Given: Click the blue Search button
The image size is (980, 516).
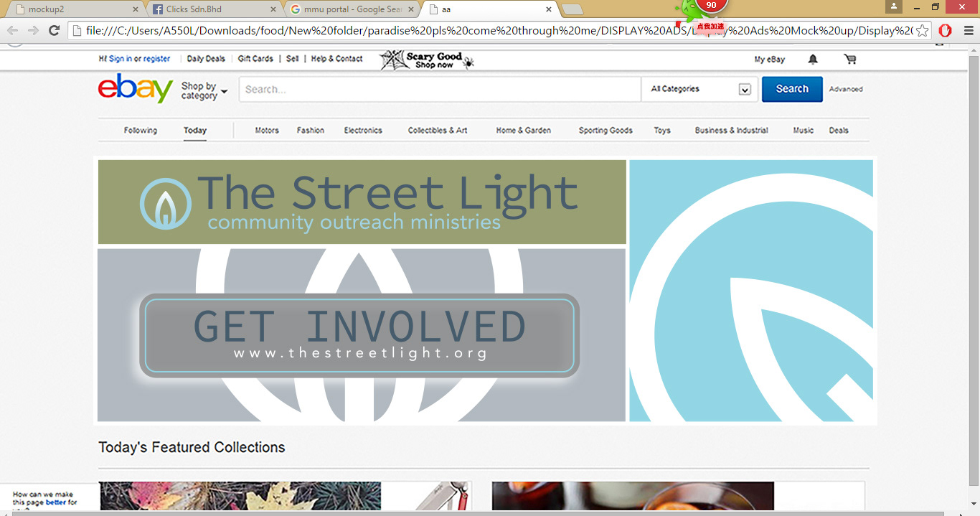Looking at the screenshot, I should pos(792,89).
